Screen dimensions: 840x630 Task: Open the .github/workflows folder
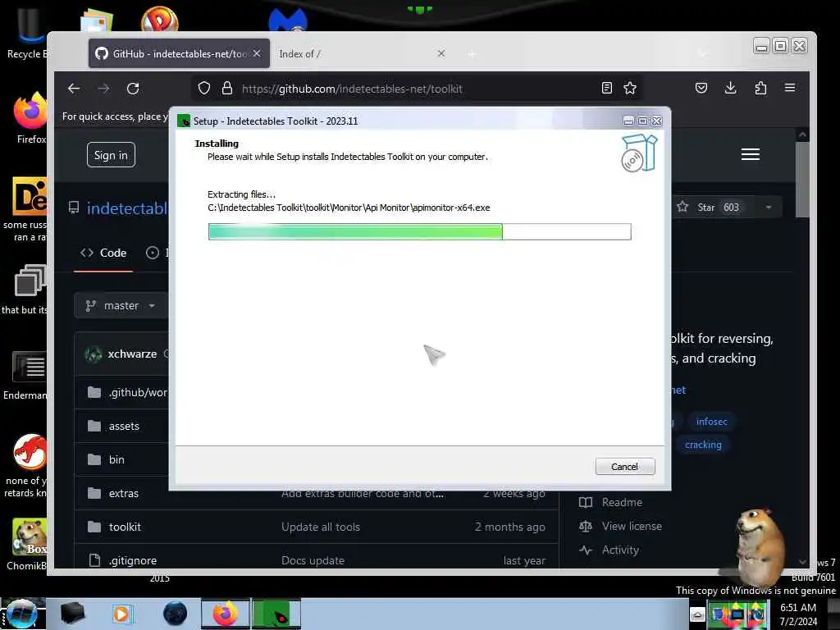[x=138, y=393]
